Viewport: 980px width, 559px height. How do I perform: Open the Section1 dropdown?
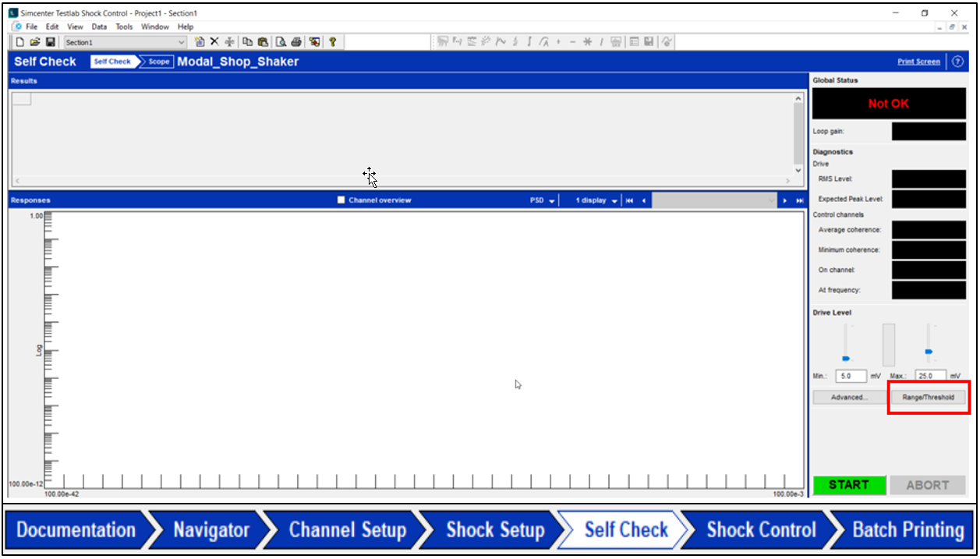pos(182,42)
